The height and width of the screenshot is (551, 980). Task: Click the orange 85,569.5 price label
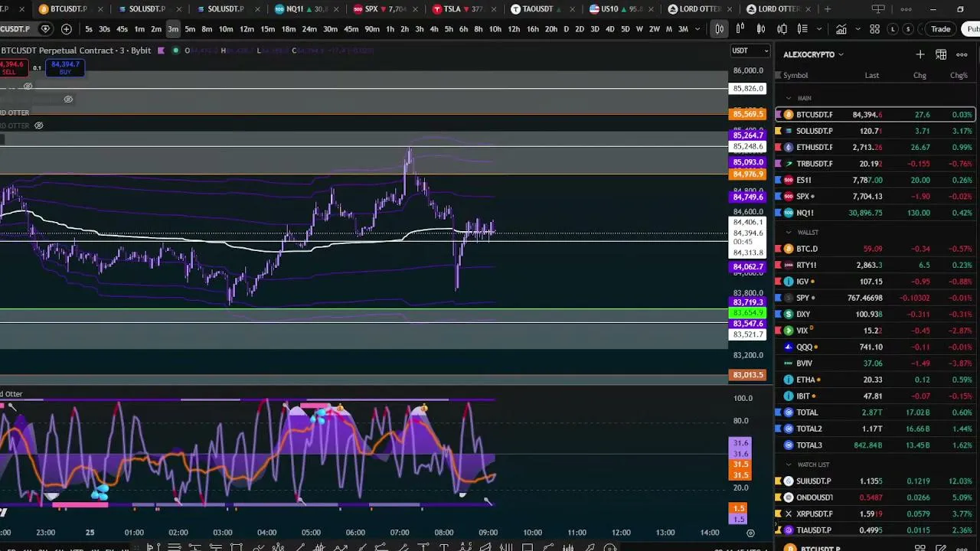[748, 114]
